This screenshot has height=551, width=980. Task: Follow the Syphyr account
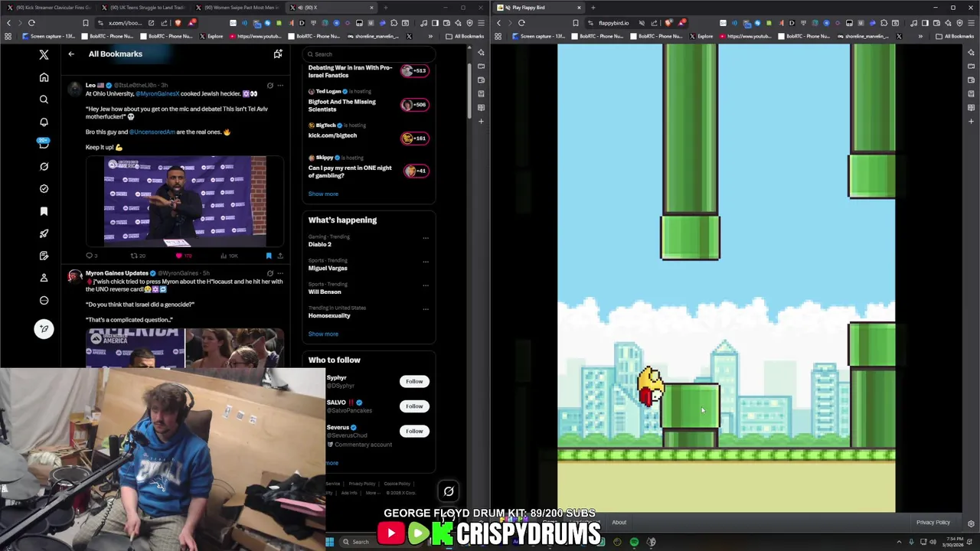click(x=414, y=381)
